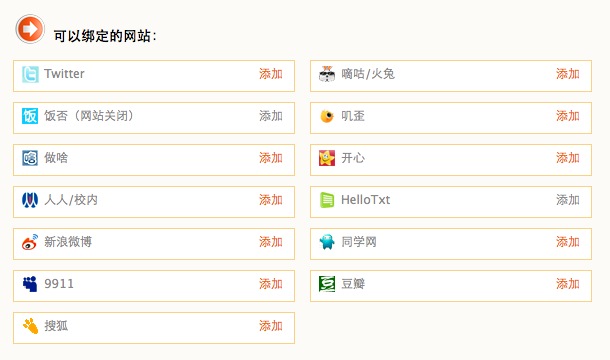610x360 pixels.
Task: Click the blue 饭否 site icon
Action: [x=30, y=116]
